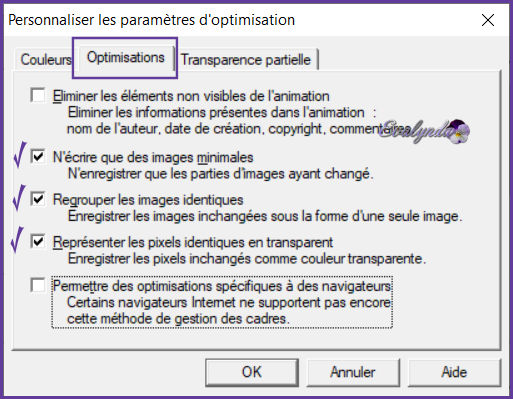Switch to the Couleurs tab
Image resolution: width=513 pixels, height=399 pixels.
(46, 60)
